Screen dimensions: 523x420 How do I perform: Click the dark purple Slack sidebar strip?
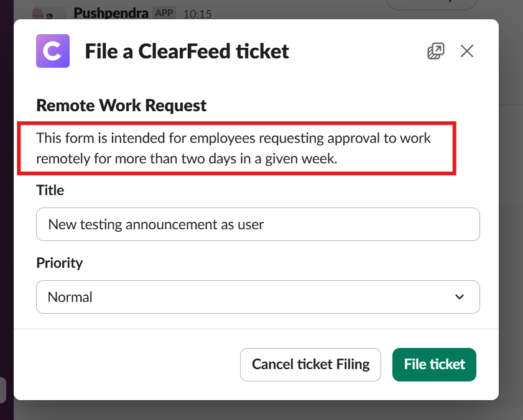[6, 186]
